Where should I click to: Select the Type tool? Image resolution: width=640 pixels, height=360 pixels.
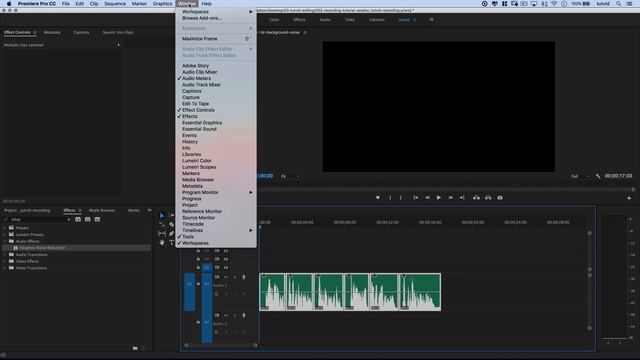[171, 242]
